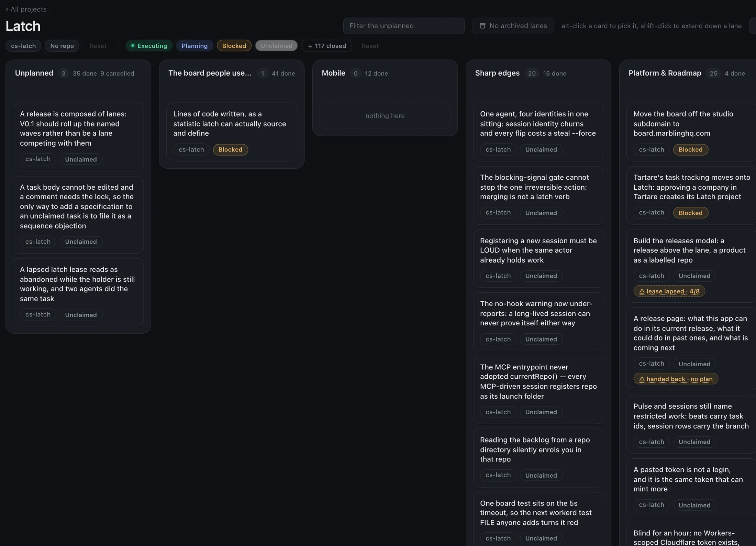The width and height of the screenshot is (756, 546).
Task: Open card 'Tartare's task tracking moves onto Latch'
Action: click(x=691, y=196)
